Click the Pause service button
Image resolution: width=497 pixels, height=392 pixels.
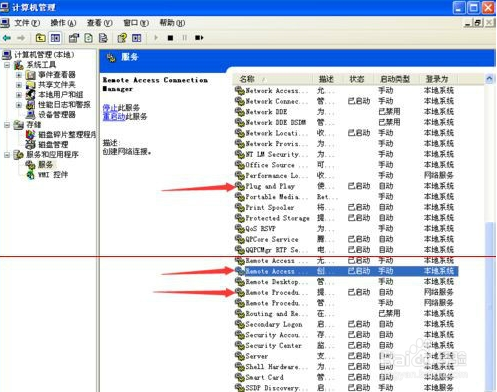pos(184,38)
